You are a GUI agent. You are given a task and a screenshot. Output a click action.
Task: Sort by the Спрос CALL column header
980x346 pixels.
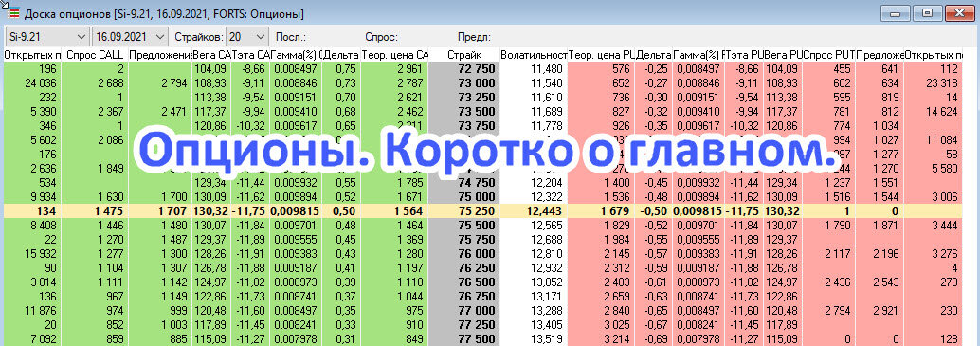point(95,55)
